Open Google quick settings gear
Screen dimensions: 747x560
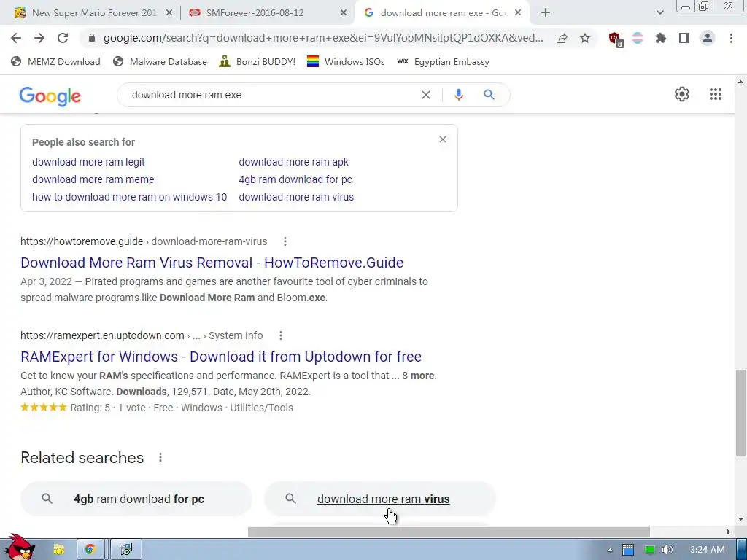pos(682,94)
